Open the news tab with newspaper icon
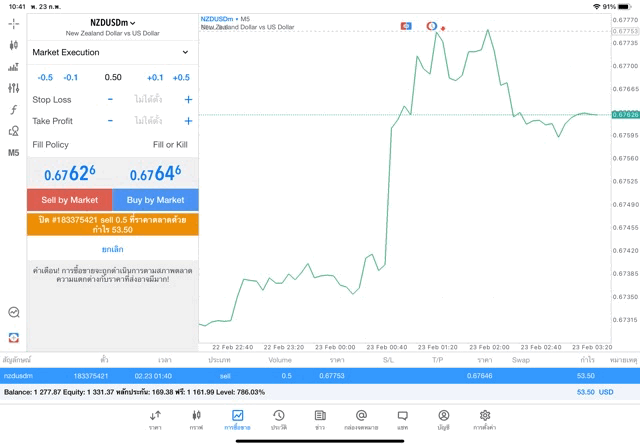This screenshot has width=640, height=447. (320, 420)
